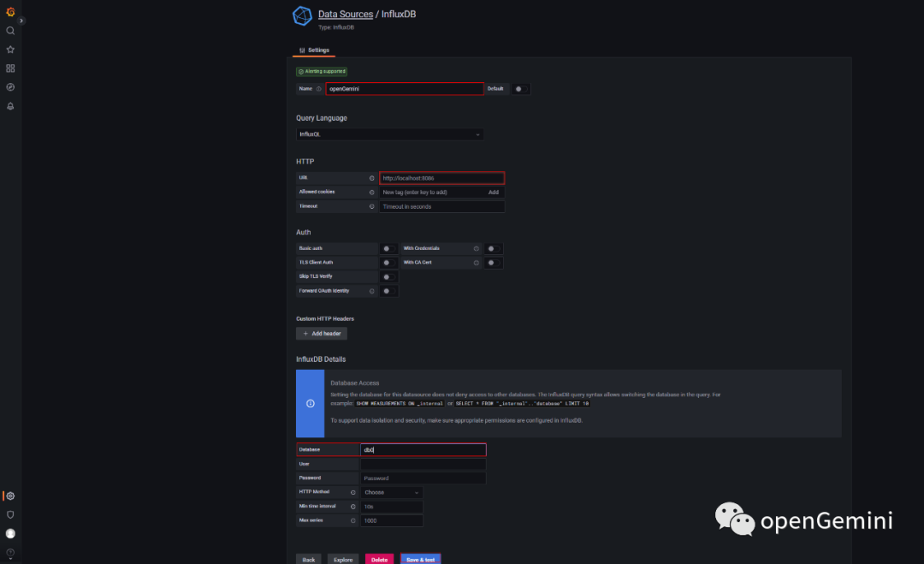Focus the Database input field
Screen dimensions: 924x564
coord(423,449)
